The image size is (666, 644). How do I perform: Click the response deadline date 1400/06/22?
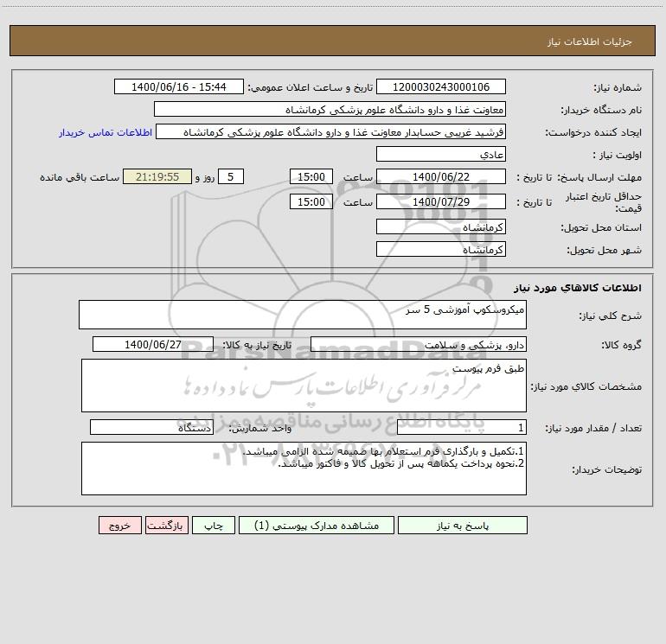click(x=441, y=176)
